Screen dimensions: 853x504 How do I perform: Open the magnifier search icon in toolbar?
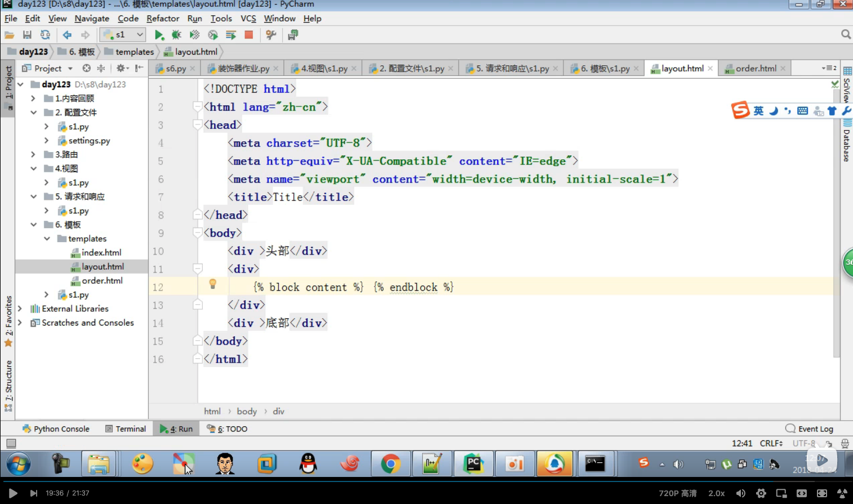pos(846,34)
